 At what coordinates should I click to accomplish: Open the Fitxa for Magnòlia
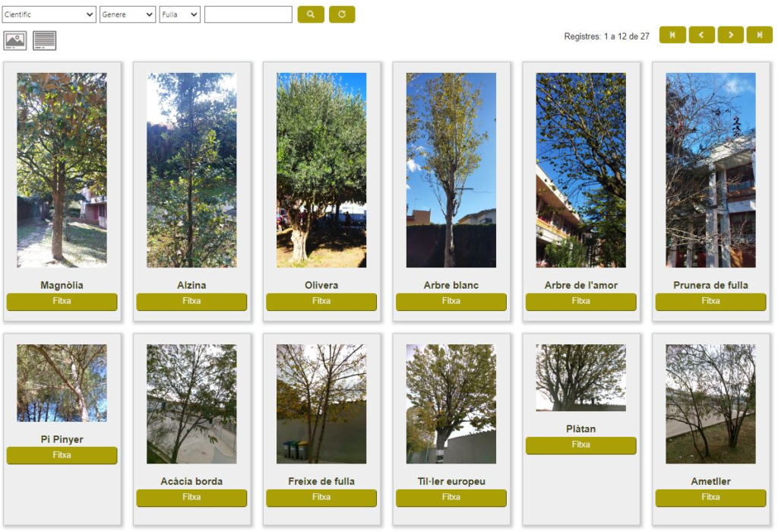click(x=62, y=301)
